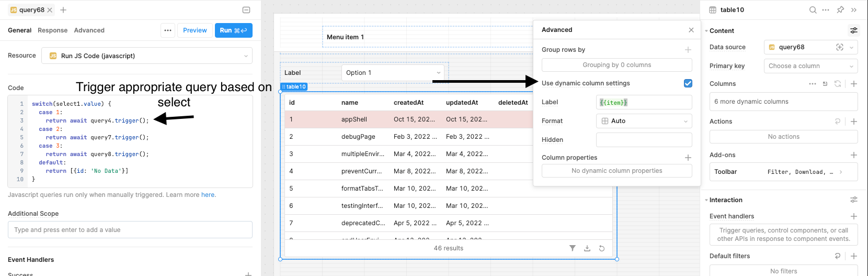
Task: Add a new column with plus icon
Action: [x=853, y=84]
